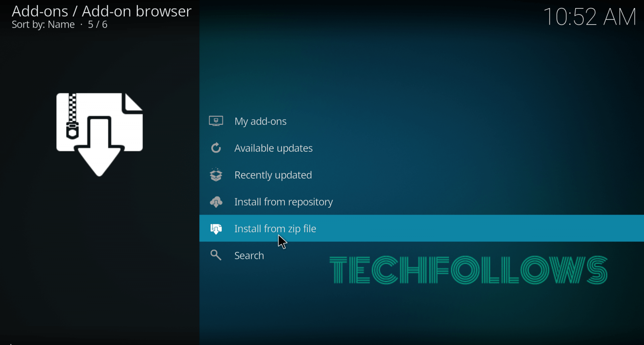Image resolution: width=644 pixels, height=345 pixels.
Task: Select Install from zip file
Action: 421,228
